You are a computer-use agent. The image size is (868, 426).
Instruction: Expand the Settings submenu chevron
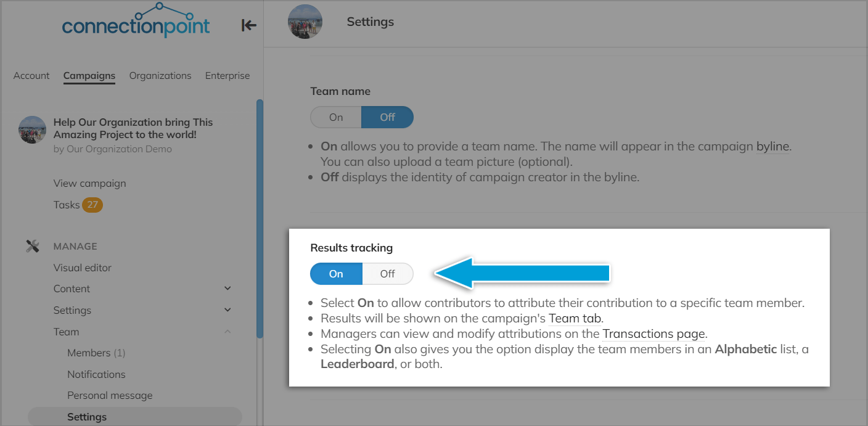[x=227, y=310]
